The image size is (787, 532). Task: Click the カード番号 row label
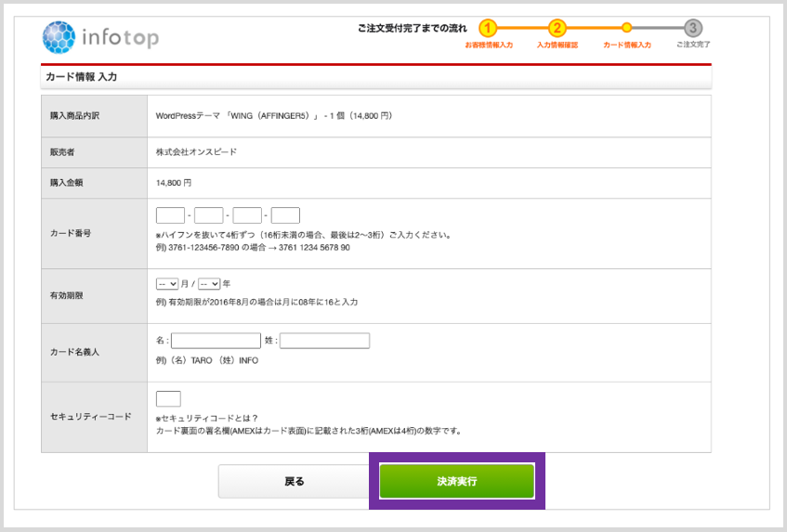(x=71, y=233)
